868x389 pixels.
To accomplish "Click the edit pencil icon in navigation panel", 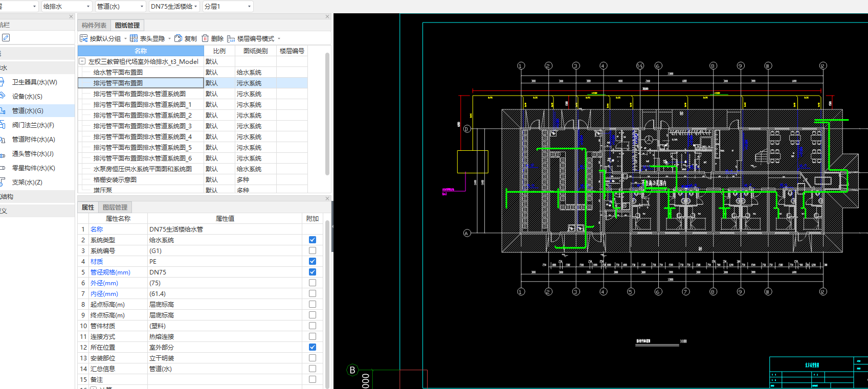I will click(x=6, y=38).
